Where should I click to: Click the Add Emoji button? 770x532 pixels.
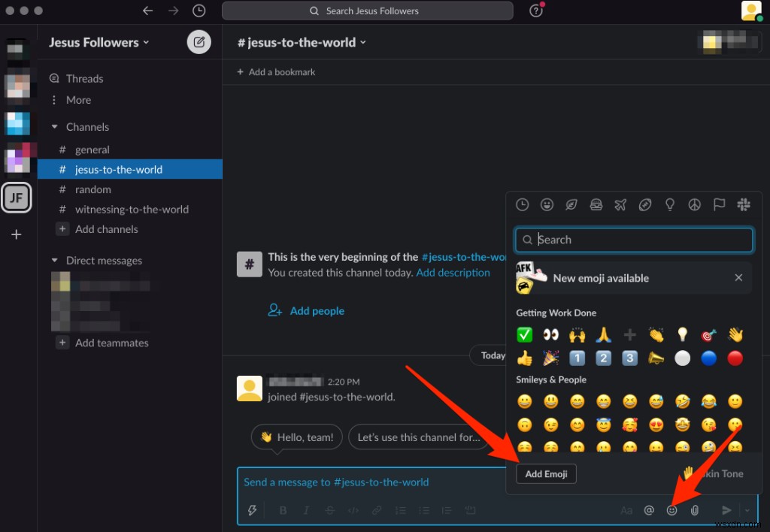pyautogui.click(x=546, y=473)
